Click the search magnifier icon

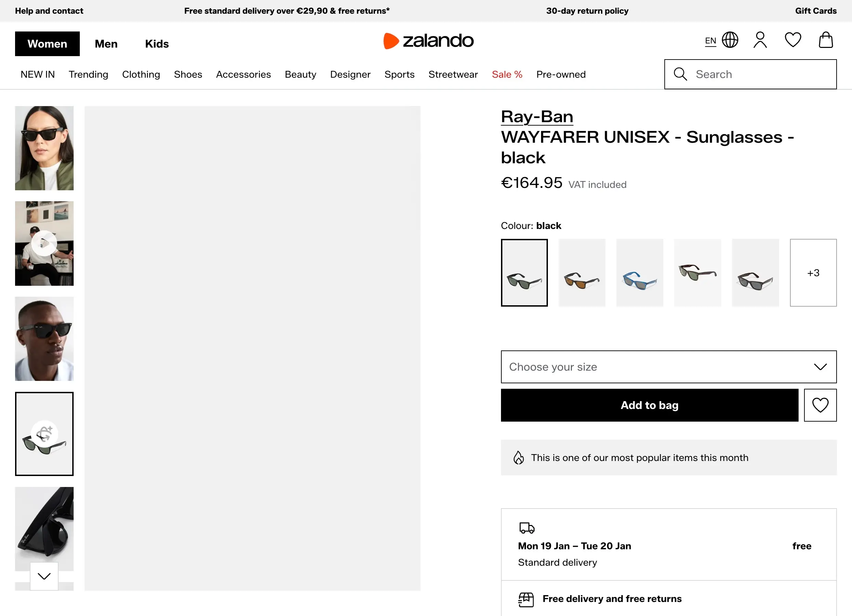[680, 74]
